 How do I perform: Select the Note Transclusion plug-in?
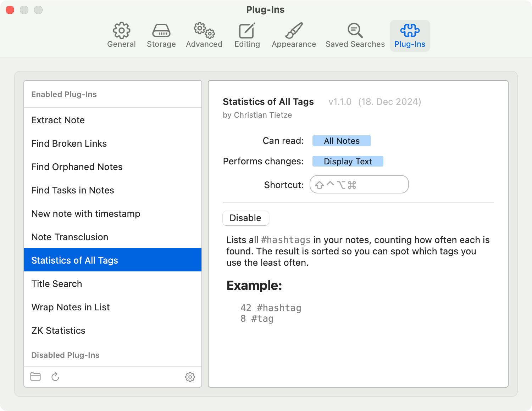pyautogui.click(x=70, y=237)
